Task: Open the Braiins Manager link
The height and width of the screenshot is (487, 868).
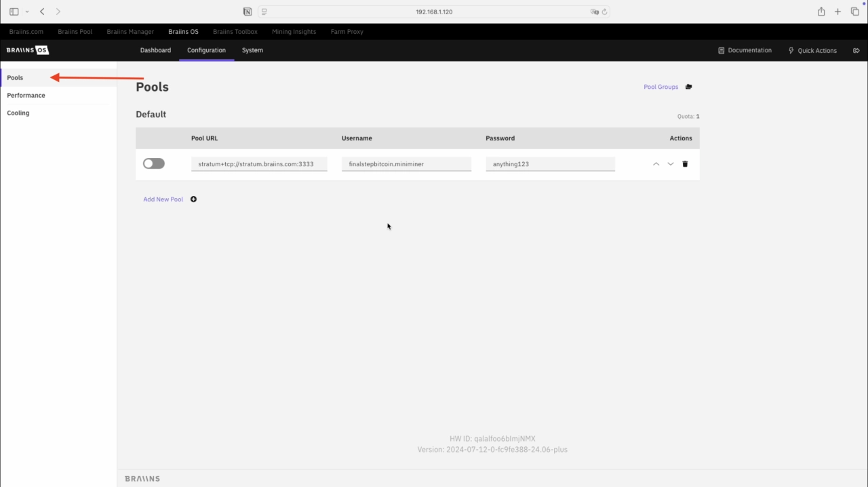Action: 130,32
